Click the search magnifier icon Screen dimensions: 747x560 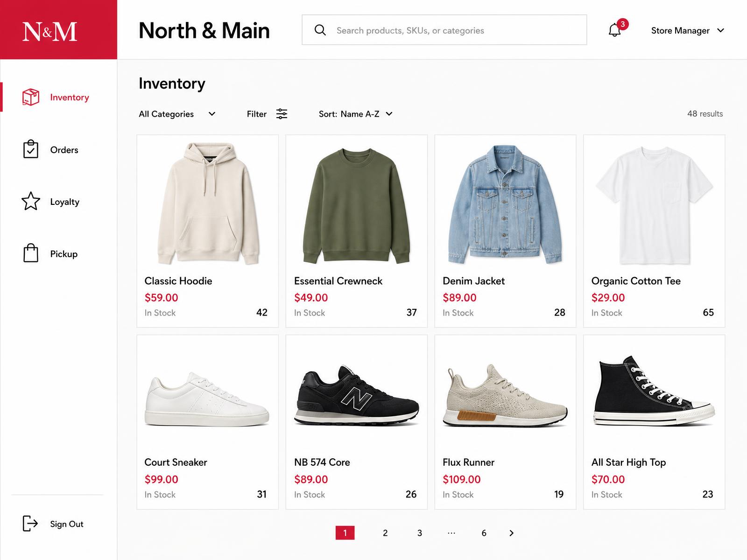(x=320, y=30)
